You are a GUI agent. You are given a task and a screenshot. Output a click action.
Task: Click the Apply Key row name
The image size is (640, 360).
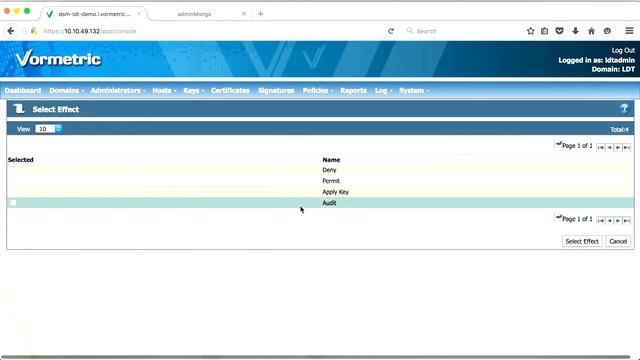coord(336,192)
